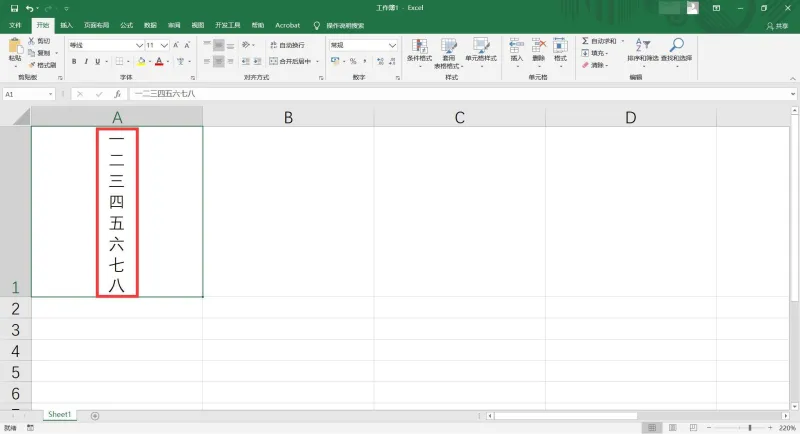Click the Merge and Center icon
This screenshot has width=800, height=434.
[x=273, y=61]
